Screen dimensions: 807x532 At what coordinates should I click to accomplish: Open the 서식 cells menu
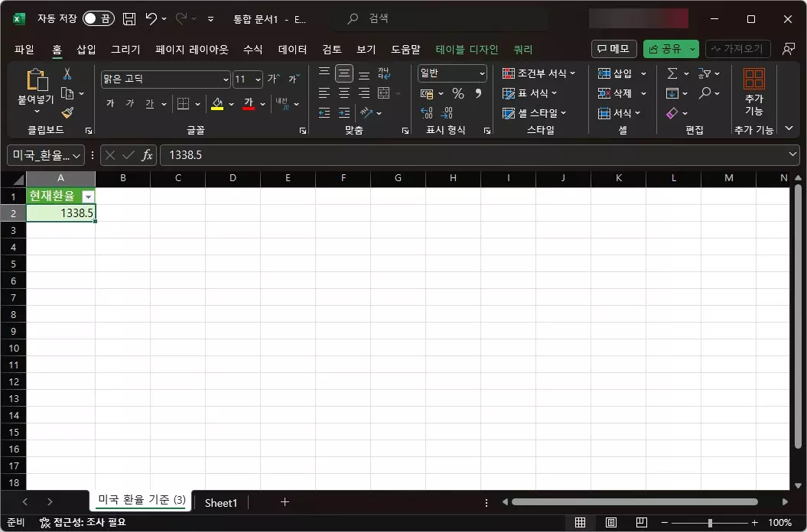(619, 112)
